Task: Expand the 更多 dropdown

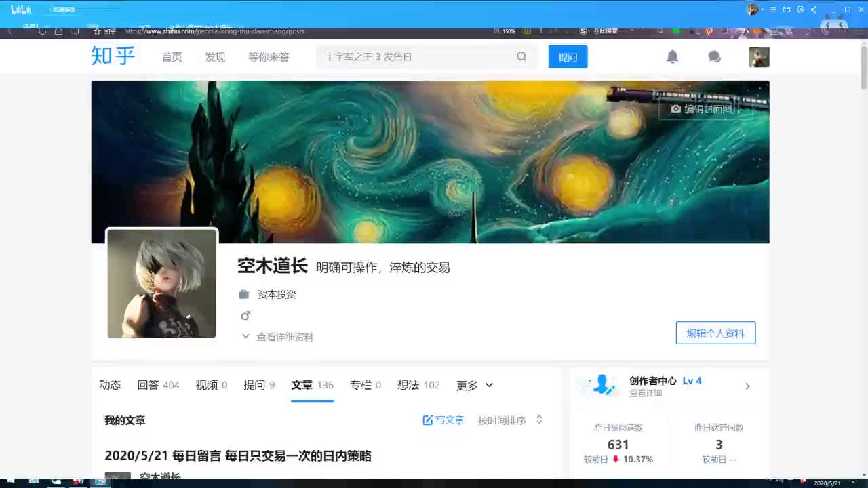Action: click(x=475, y=385)
